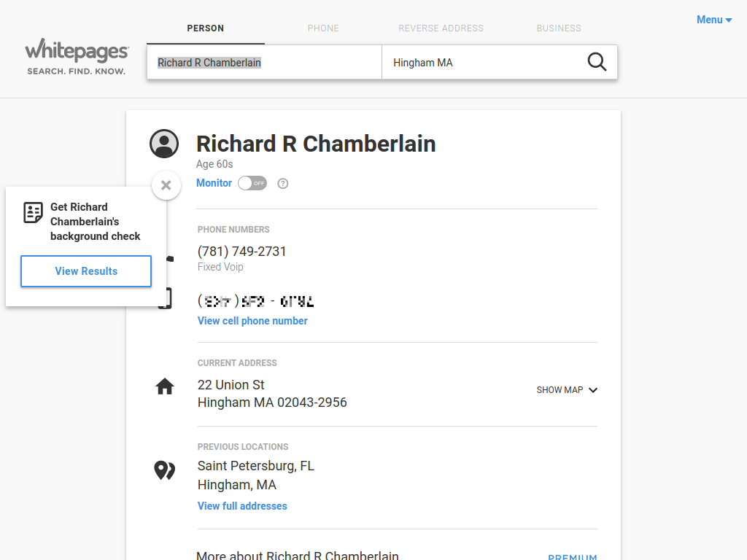The width and height of the screenshot is (747, 560).
Task: Open the Menu dropdown
Action: click(714, 20)
